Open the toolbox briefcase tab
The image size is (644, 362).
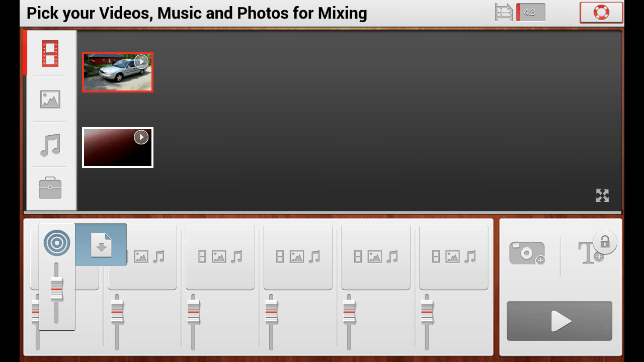pyautogui.click(x=50, y=189)
